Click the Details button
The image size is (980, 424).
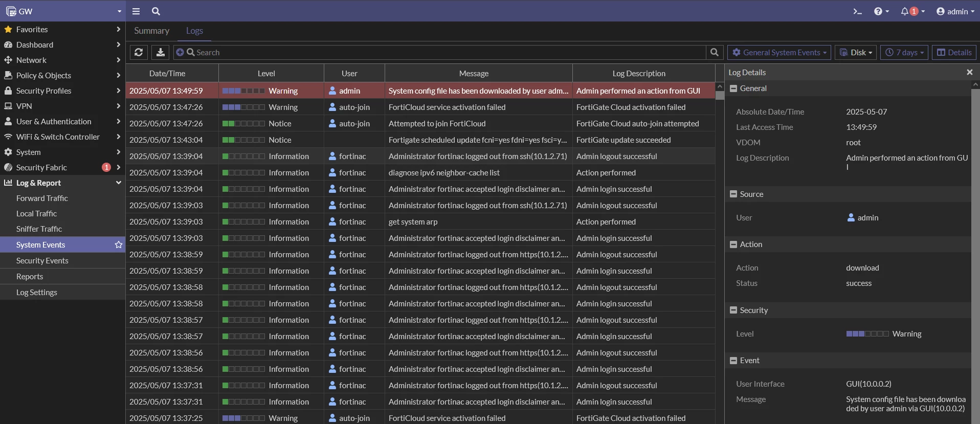954,52
